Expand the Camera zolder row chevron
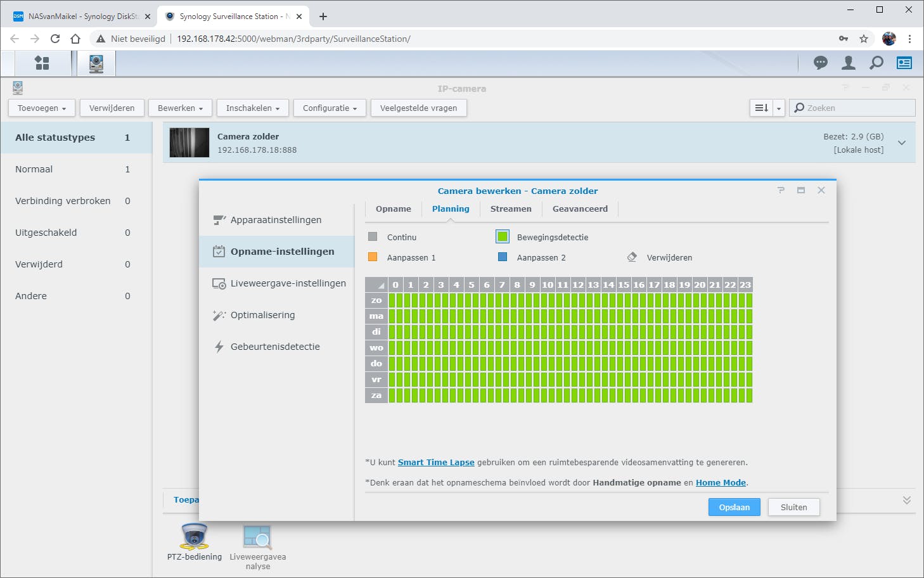The width and height of the screenshot is (924, 578). 902,143
